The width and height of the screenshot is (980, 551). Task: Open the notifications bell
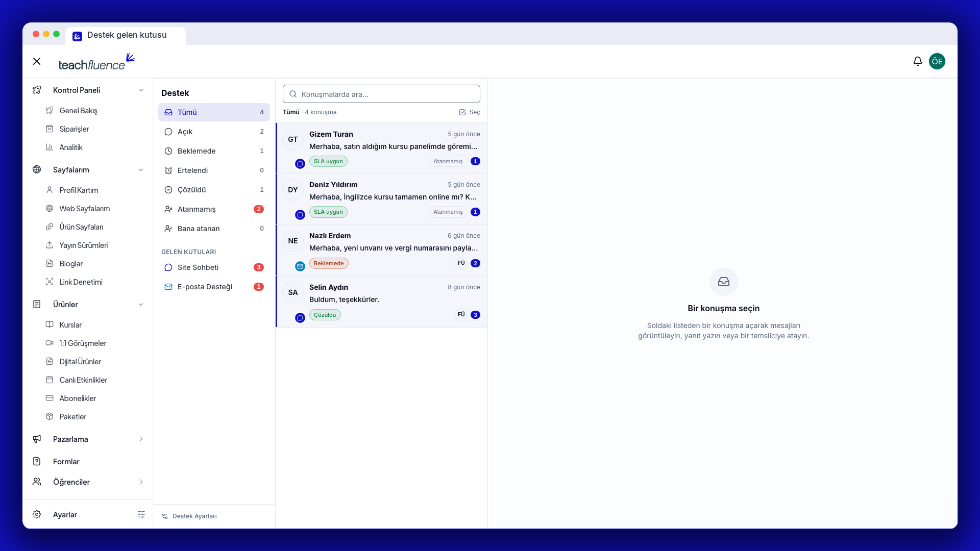917,61
